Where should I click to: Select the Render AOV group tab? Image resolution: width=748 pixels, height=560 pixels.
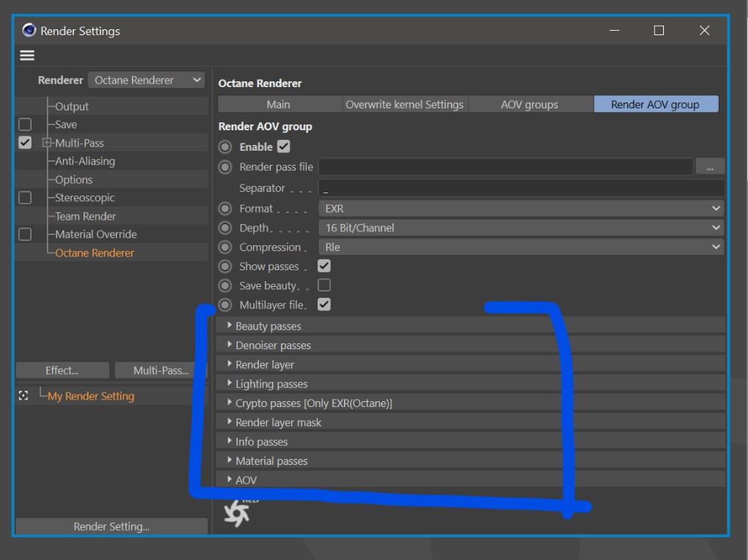click(x=656, y=105)
